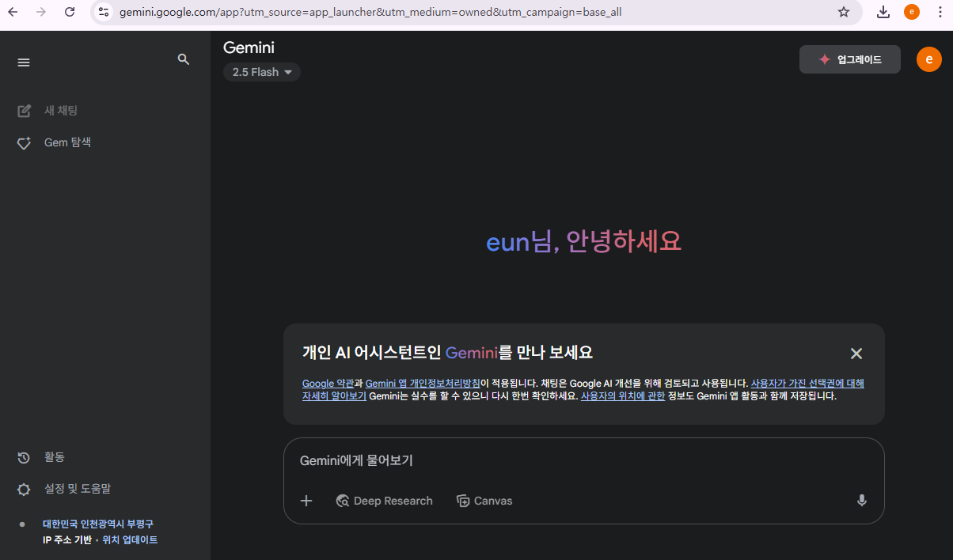Viewport: 953px width, 560px height.
Task: Open Chrome profile avatar in toolbar
Action: tap(912, 12)
